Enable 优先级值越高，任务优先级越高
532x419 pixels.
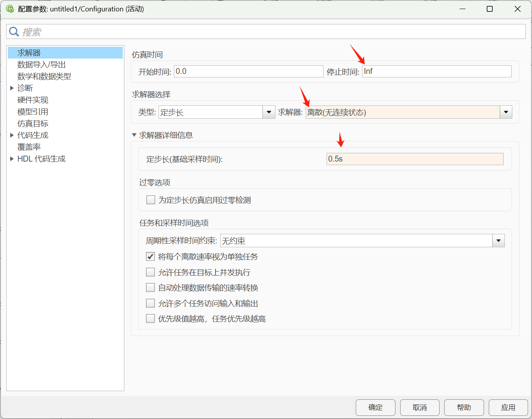coord(150,318)
